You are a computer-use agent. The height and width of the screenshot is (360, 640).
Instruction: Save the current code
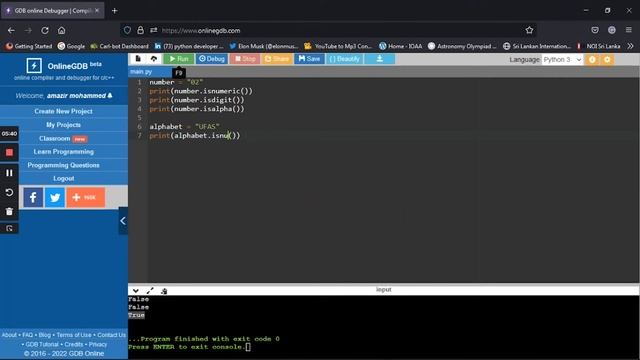(x=309, y=59)
